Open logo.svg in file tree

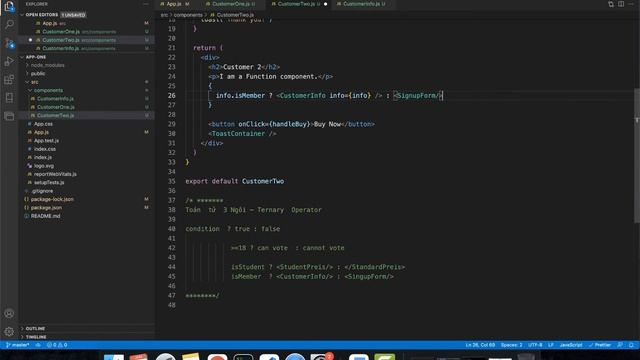click(44, 166)
